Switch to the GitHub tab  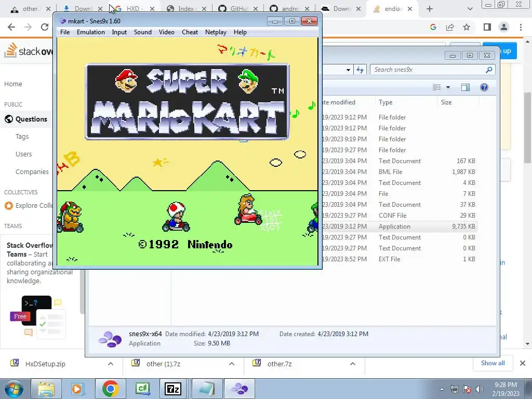238,9
